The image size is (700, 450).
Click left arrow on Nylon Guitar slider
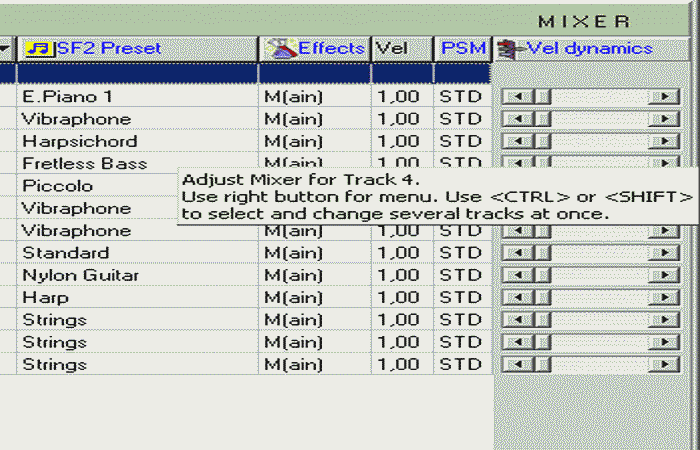pos(510,276)
